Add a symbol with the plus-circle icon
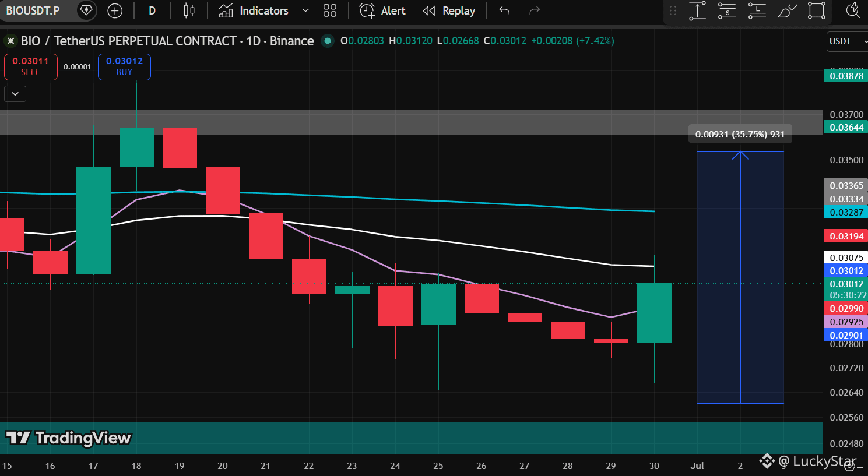 tap(115, 10)
